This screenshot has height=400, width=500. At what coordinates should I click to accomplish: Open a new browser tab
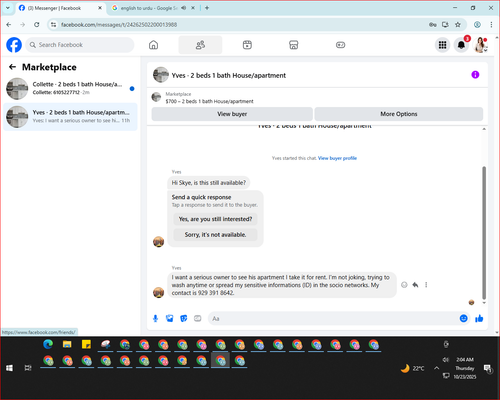click(x=207, y=8)
